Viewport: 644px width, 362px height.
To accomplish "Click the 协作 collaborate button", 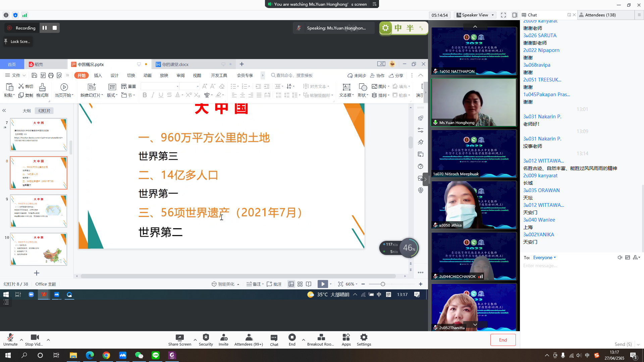I will tap(377, 75).
